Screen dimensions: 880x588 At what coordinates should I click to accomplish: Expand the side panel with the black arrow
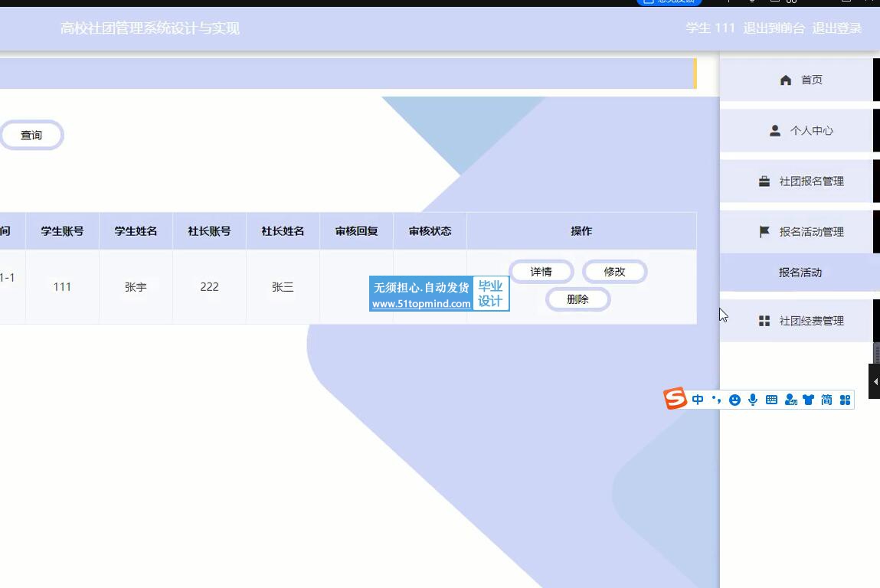click(875, 381)
